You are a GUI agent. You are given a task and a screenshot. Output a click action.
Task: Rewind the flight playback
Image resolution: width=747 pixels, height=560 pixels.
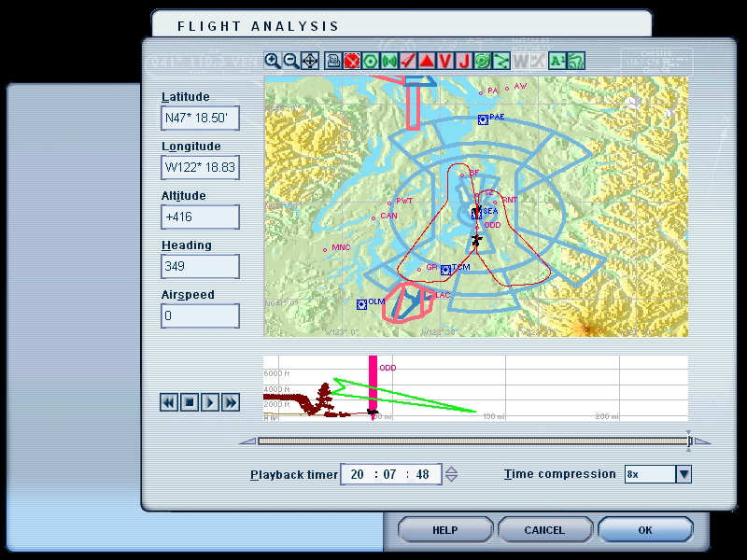(169, 402)
